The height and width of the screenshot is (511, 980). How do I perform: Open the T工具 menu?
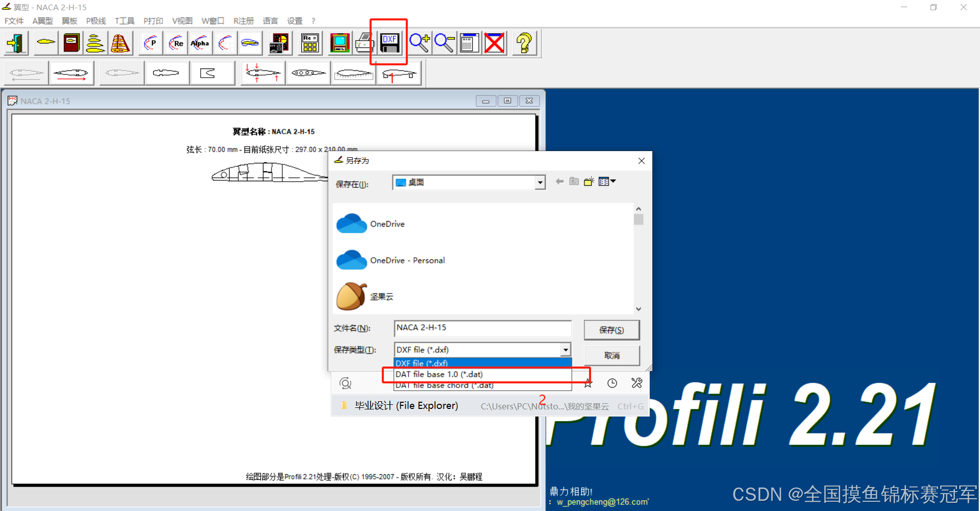(x=125, y=21)
